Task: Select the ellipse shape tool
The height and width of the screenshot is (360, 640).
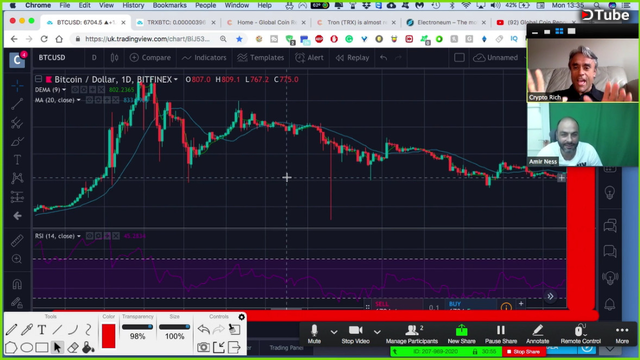Action: click(x=27, y=348)
